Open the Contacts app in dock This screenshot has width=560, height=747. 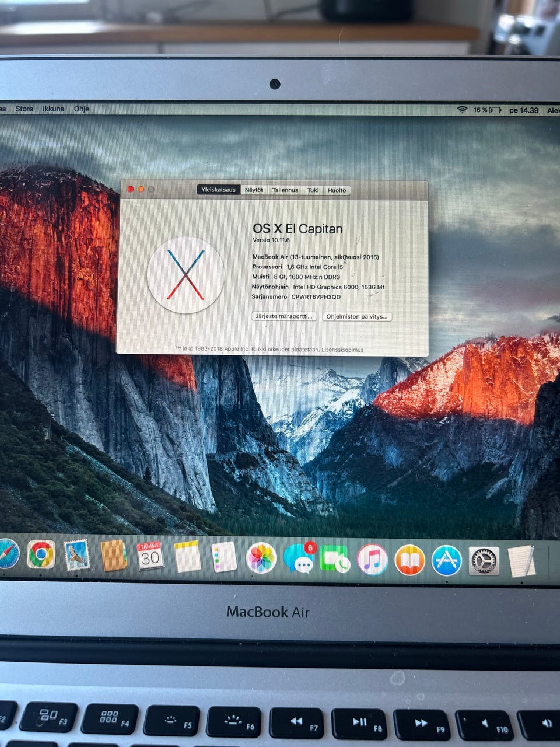(114, 556)
